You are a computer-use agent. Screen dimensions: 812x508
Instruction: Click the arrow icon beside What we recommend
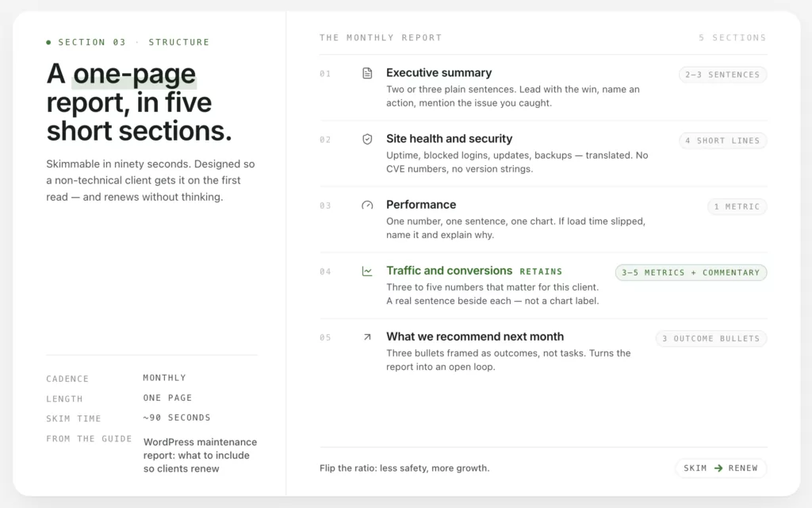coord(367,337)
